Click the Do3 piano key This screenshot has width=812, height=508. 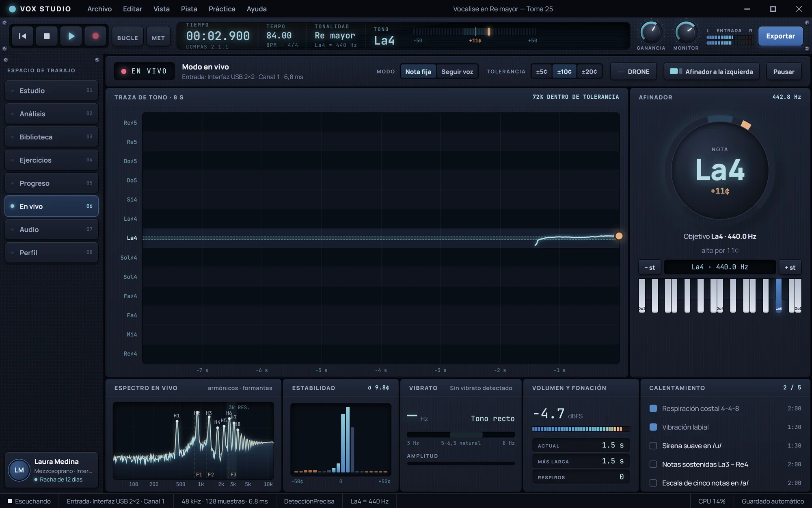pos(641,295)
